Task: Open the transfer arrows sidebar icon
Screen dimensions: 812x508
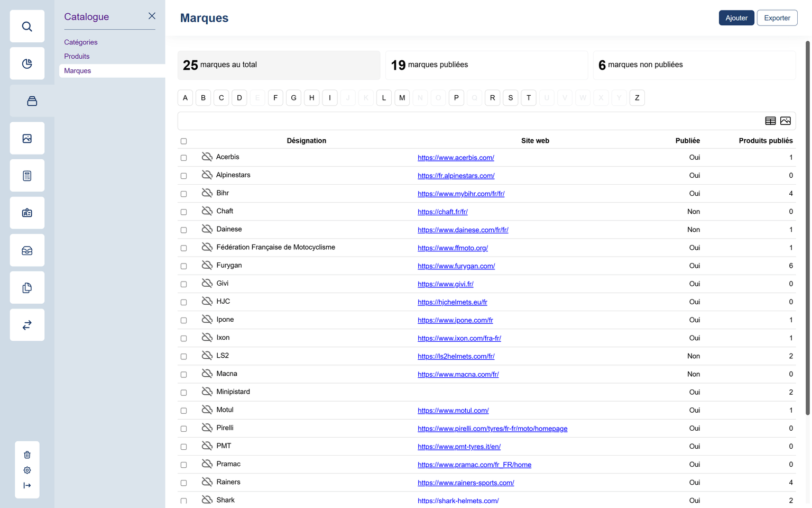Action: (x=27, y=325)
